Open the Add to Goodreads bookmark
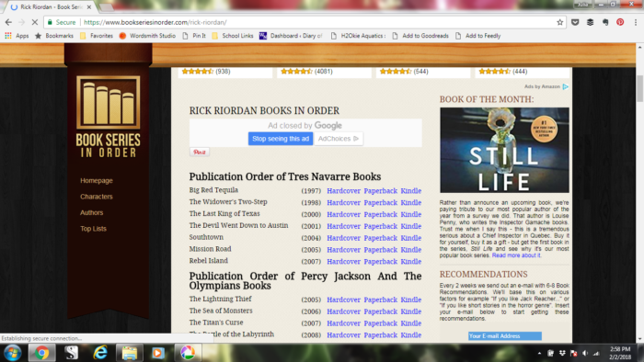The width and height of the screenshot is (644, 362). [420, 36]
